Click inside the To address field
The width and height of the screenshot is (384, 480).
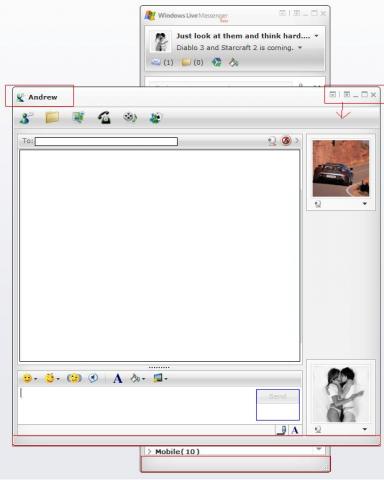coord(106,142)
